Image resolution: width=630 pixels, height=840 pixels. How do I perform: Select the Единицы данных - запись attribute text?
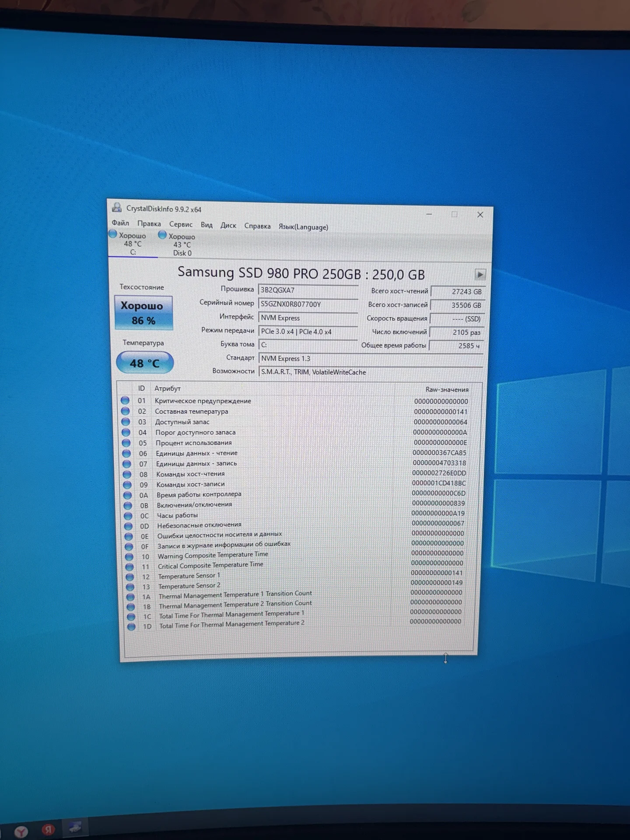196,463
